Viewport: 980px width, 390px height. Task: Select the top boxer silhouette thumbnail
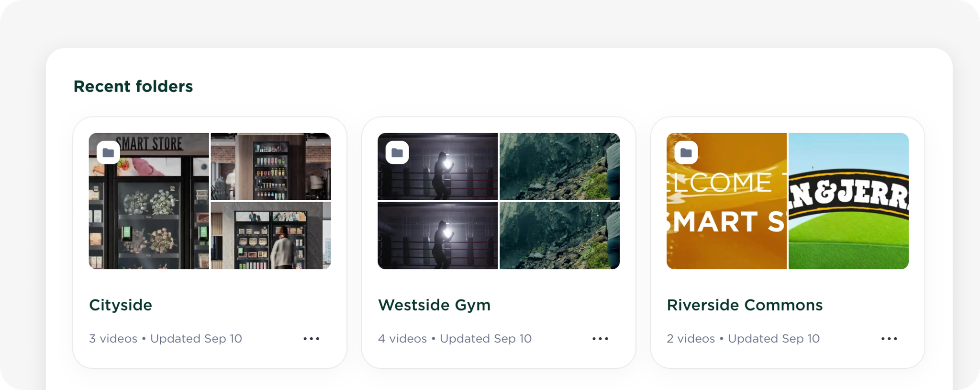pyautogui.click(x=438, y=166)
